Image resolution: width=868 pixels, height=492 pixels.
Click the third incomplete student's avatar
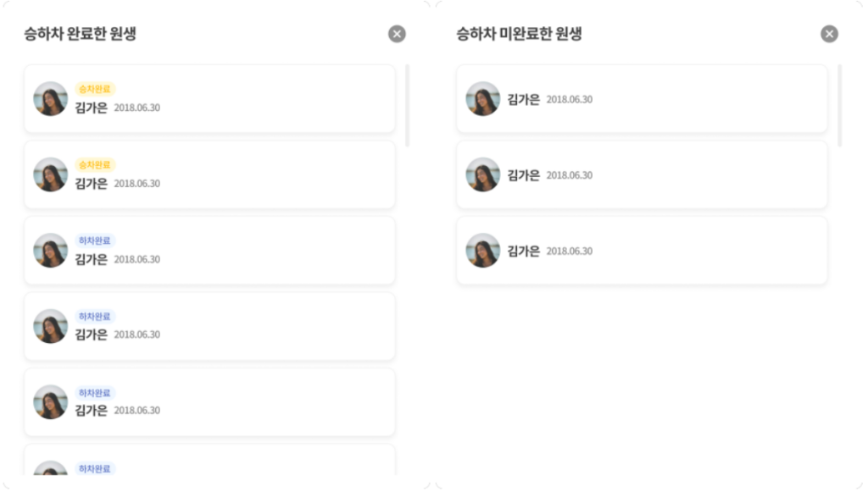click(x=482, y=251)
